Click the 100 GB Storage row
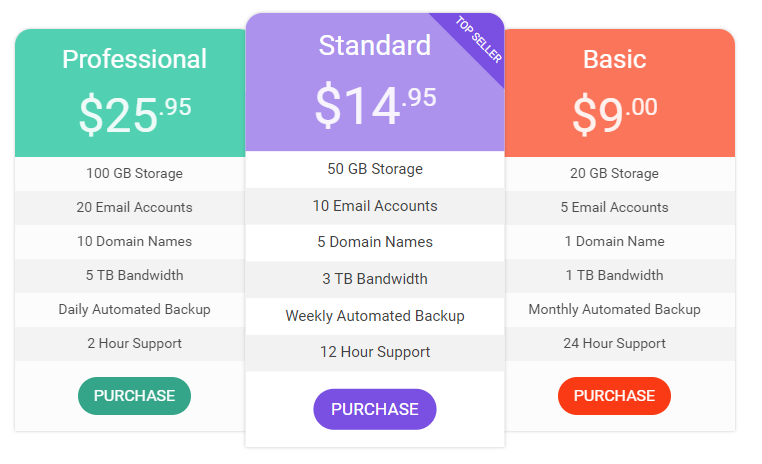762x464 pixels. [130, 173]
